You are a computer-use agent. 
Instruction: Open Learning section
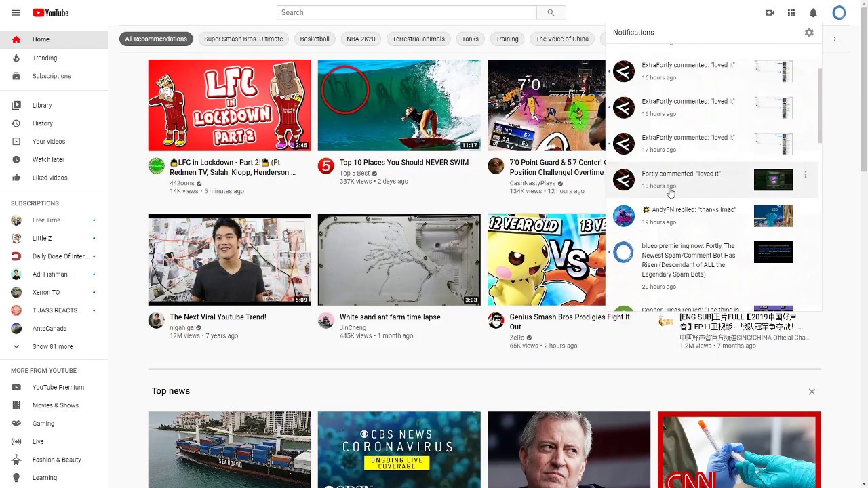pyautogui.click(x=54, y=478)
